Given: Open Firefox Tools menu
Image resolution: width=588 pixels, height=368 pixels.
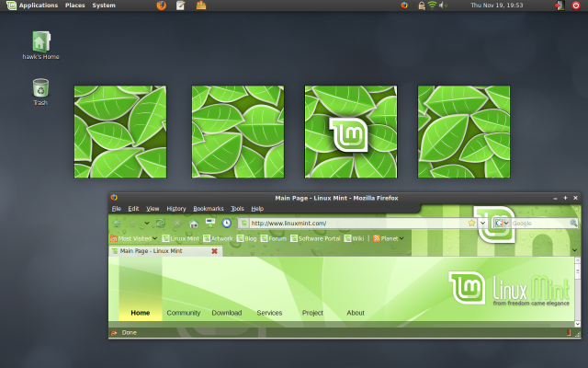Looking at the screenshot, I should pyautogui.click(x=237, y=209).
